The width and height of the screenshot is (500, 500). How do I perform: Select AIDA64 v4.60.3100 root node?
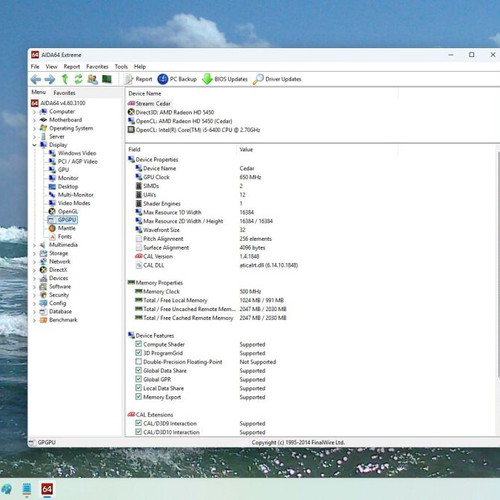tap(58, 103)
